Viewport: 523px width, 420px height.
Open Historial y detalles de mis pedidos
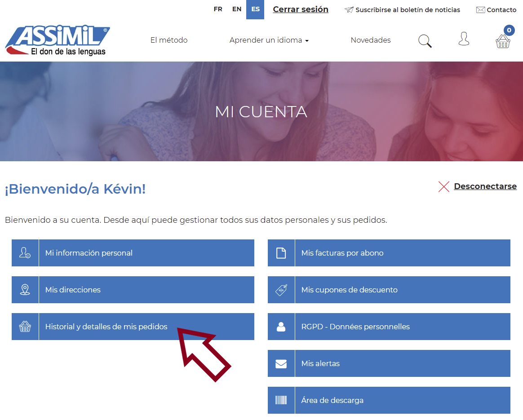coord(106,327)
